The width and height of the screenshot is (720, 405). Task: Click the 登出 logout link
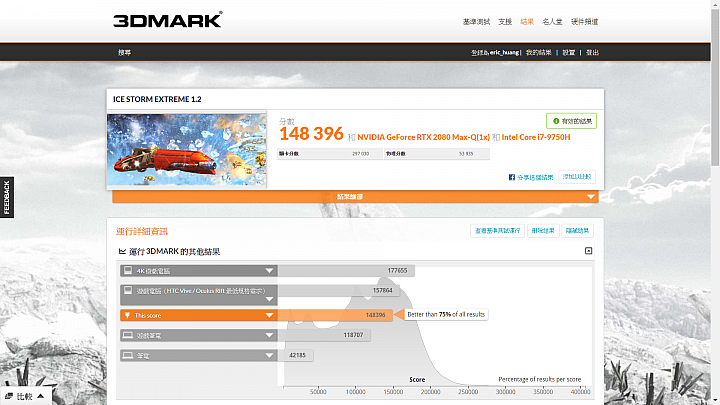coord(592,52)
